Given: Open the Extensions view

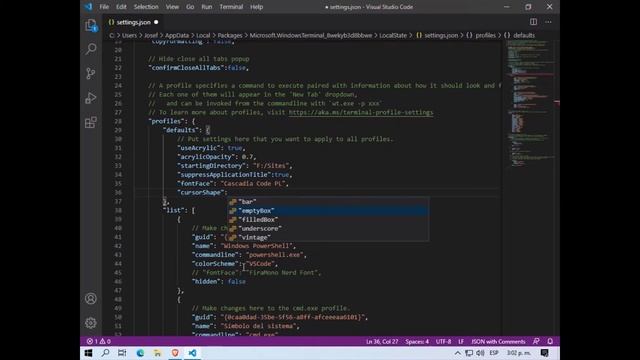Looking at the screenshot, I should [x=91, y=122].
